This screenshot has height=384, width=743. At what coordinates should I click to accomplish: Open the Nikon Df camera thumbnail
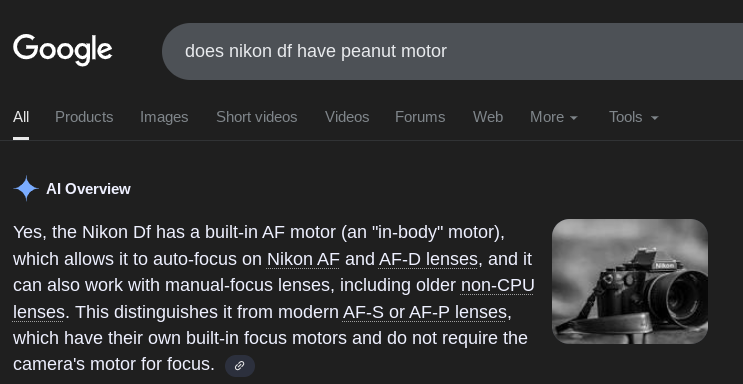[630, 281]
